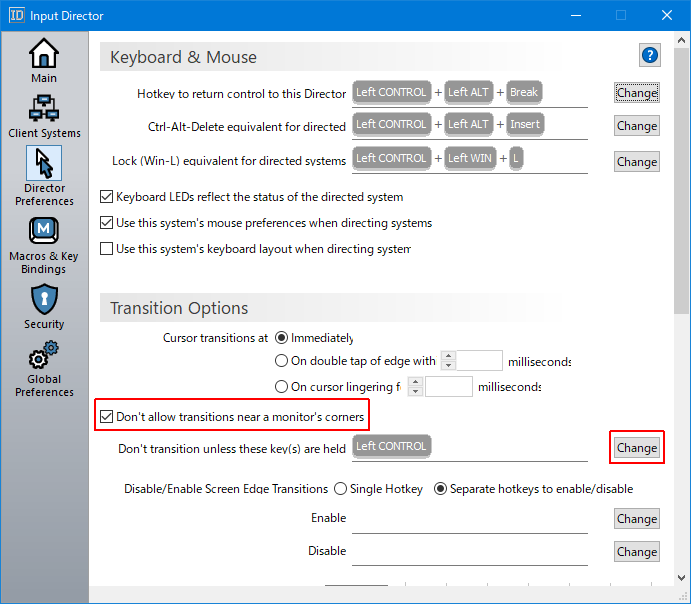Uncheck Use this system's mouse preferences

[108, 223]
